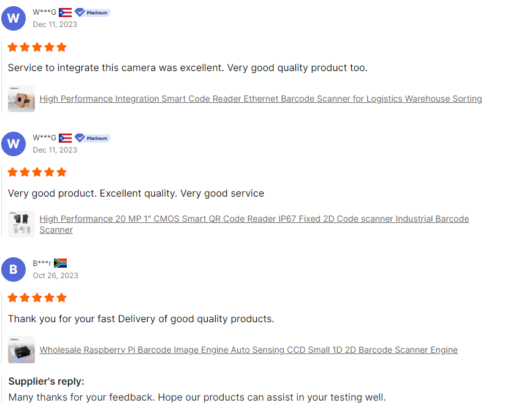The image size is (532, 411).
Task: Click the Raspberry Pi scanner engine thumbnail
Action: click(21, 350)
